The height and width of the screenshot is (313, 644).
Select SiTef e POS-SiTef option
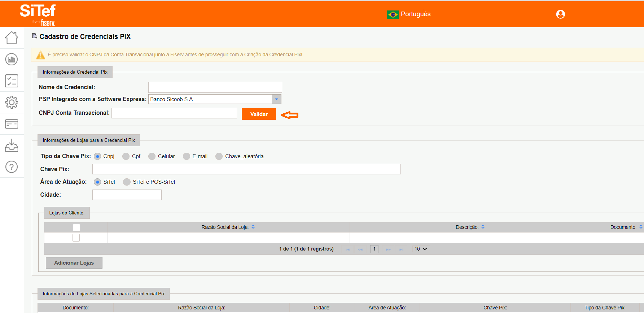(127, 182)
